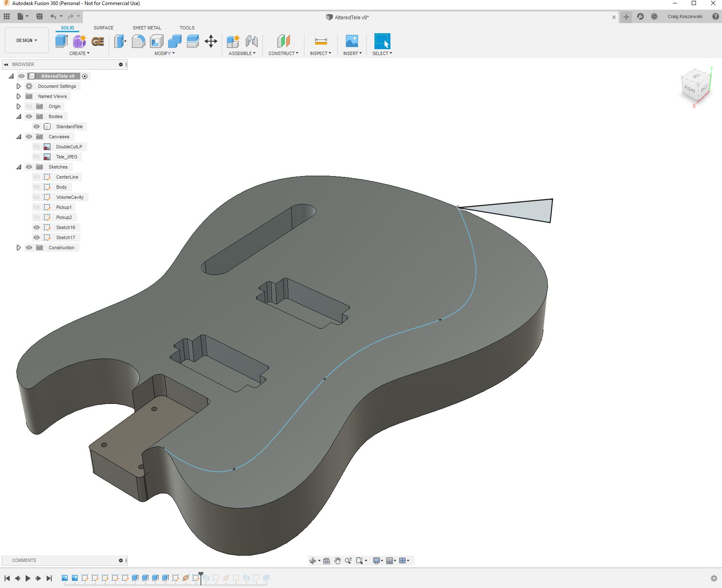This screenshot has width=722, height=588.
Task: Activate the Select tool icon
Action: click(382, 41)
